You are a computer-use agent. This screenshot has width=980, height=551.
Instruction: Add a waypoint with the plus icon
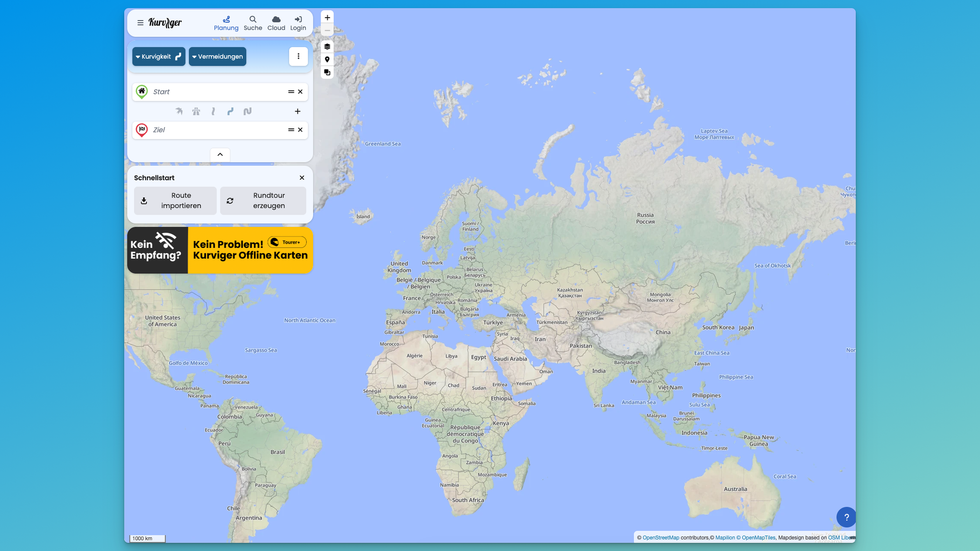pyautogui.click(x=297, y=112)
